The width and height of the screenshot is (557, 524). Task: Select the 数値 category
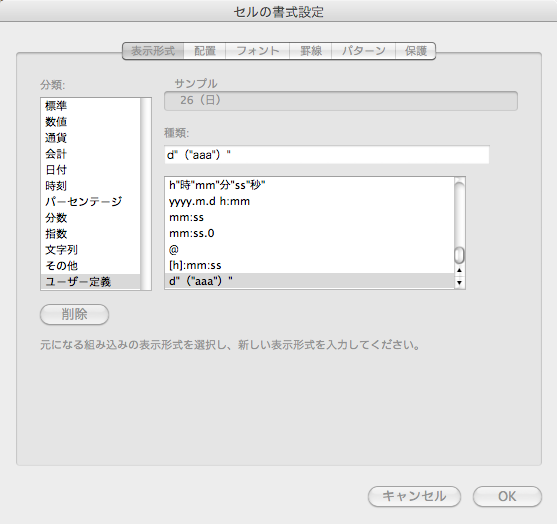click(x=91, y=122)
